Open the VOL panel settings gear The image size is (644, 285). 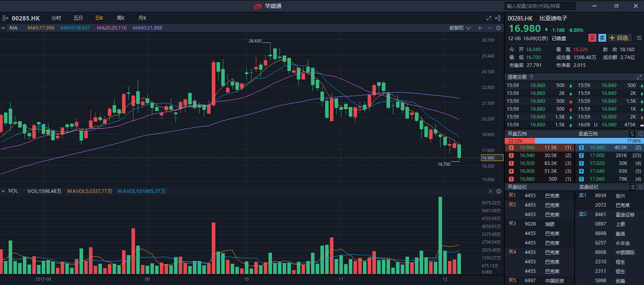click(499, 191)
